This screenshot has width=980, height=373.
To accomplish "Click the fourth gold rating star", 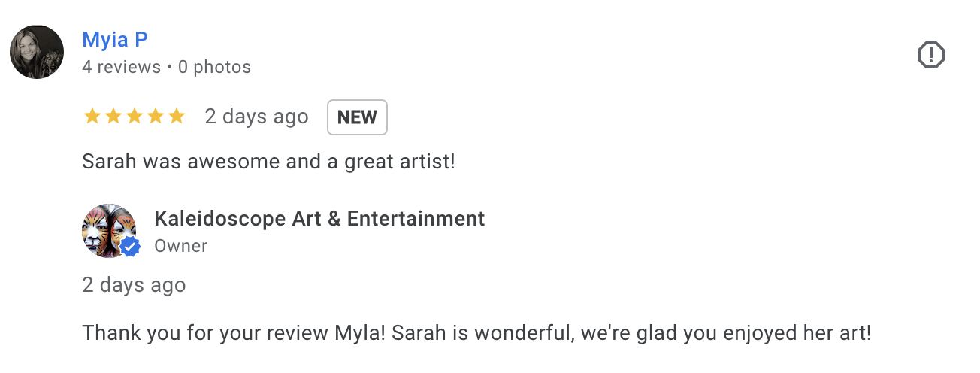I will [155, 117].
